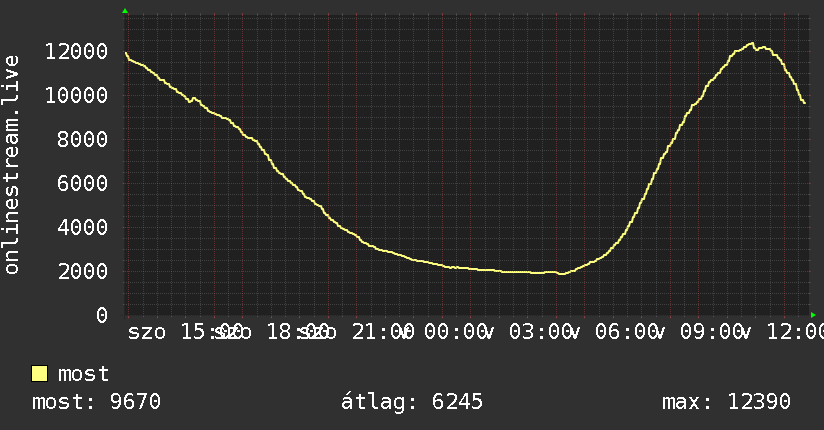Click the curve's peak near 12390

(752, 44)
